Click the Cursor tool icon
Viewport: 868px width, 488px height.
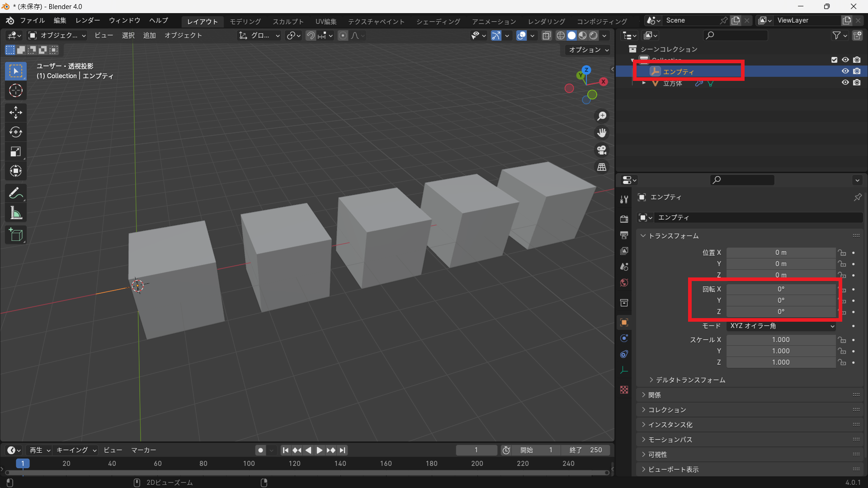click(x=16, y=91)
